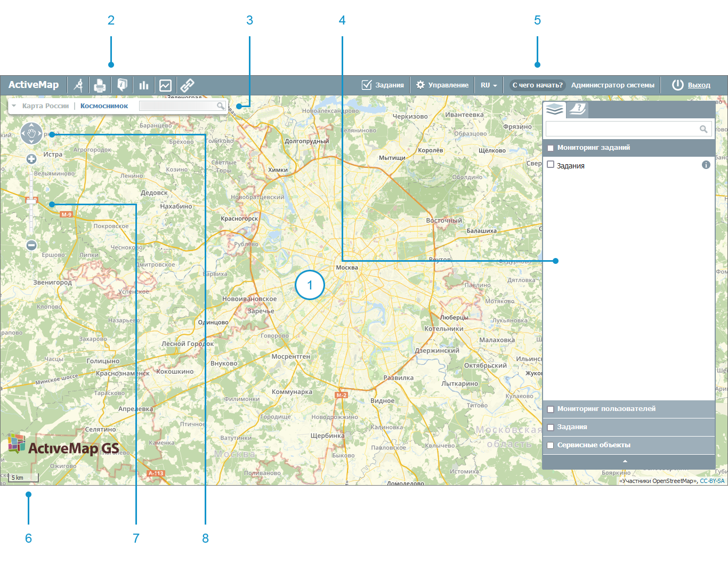Click the zoom in plus button
The height and width of the screenshot is (564, 728).
(x=31, y=159)
